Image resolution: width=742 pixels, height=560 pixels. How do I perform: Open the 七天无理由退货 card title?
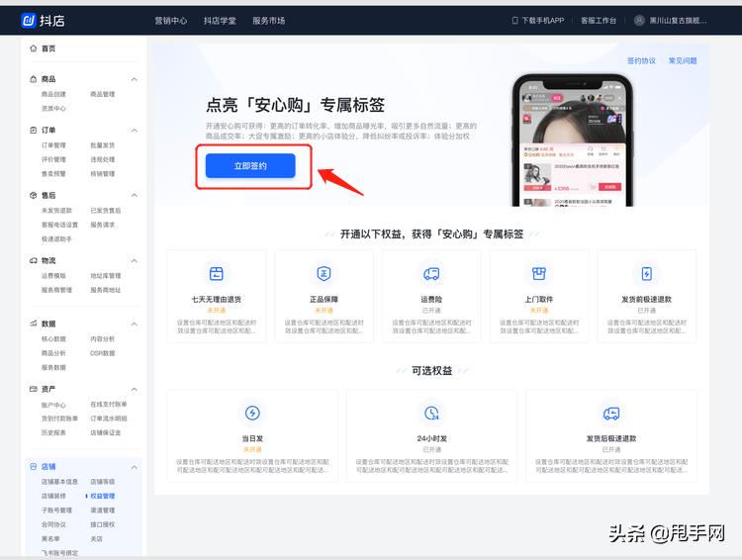217,299
